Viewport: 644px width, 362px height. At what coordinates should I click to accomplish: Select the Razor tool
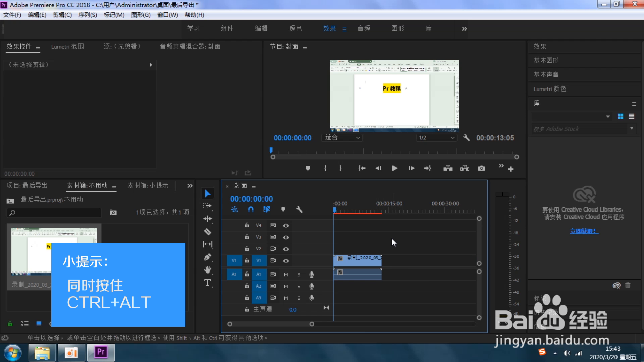pyautogui.click(x=208, y=232)
